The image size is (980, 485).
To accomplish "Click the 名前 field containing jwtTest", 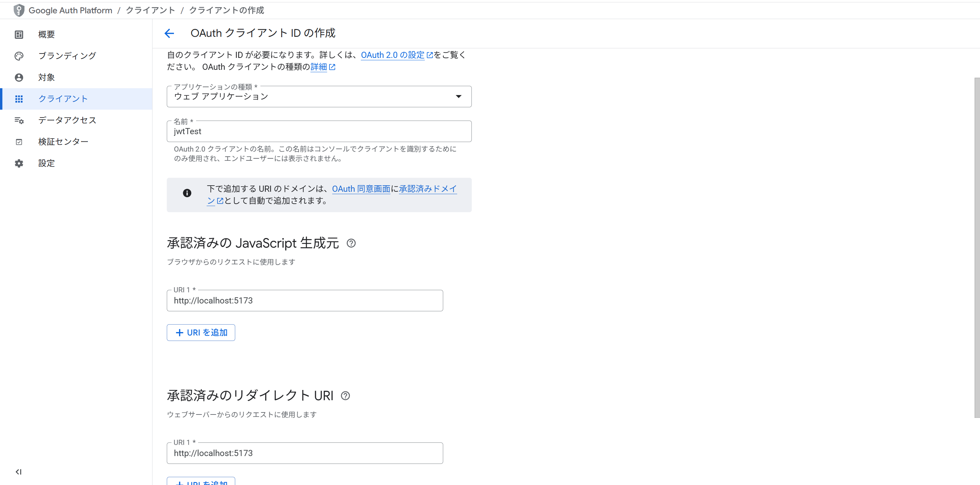I will pyautogui.click(x=319, y=132).
